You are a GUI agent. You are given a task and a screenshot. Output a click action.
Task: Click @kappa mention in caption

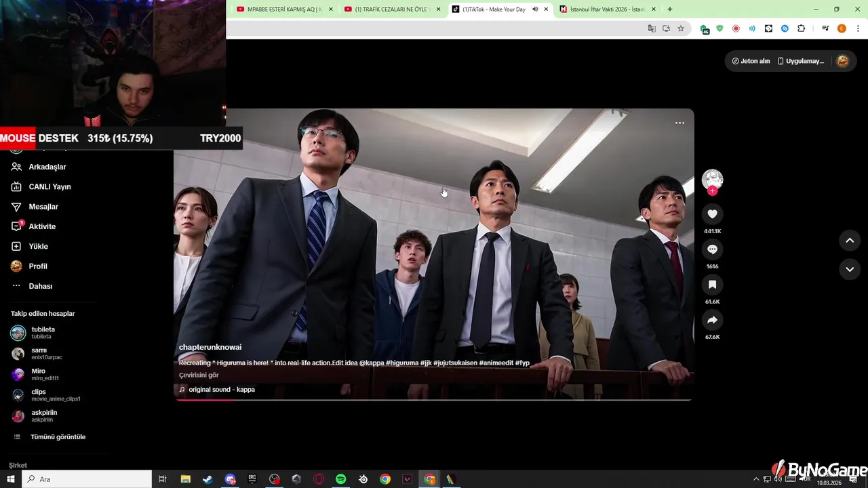pyautogui.click(x=372, y=363)
